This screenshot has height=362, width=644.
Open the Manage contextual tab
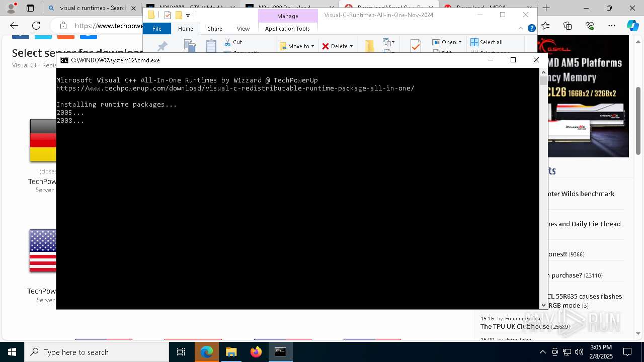point(288,16)
